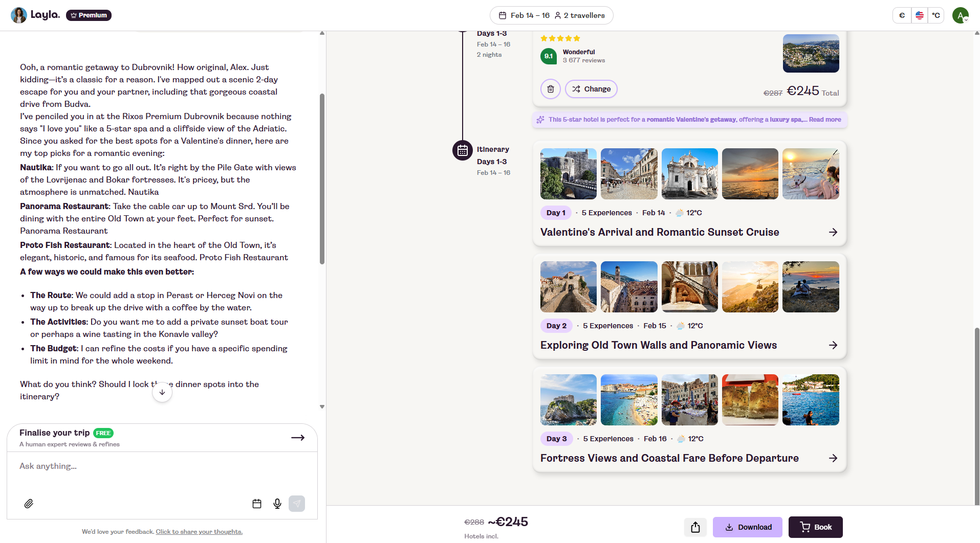Expand Day 3 Fortress Views arrow
This screenshot has height=543, width=980.
(x=833, y=458)
